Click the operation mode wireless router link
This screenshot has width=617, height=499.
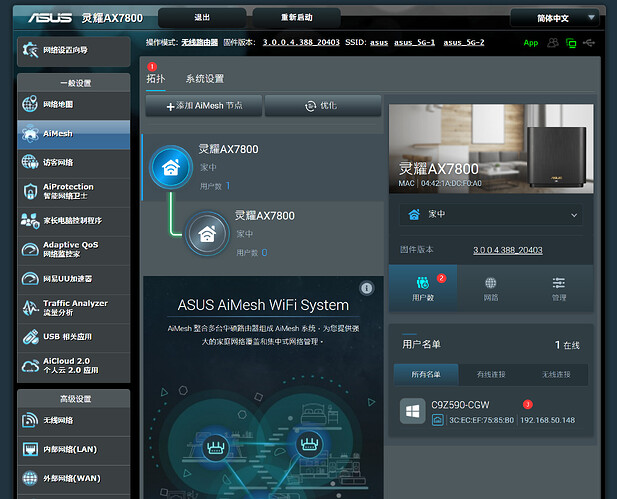coord(200,43)
